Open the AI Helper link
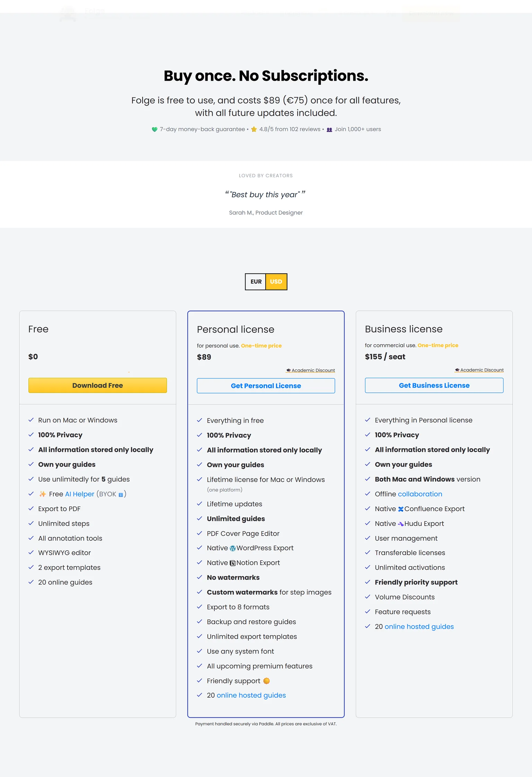 [80, 494]
